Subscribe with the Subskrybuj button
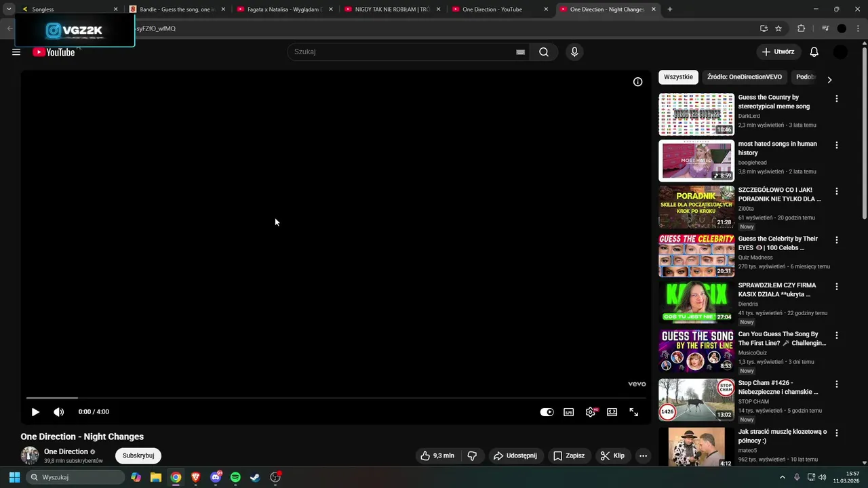 [x=138, y=456]
